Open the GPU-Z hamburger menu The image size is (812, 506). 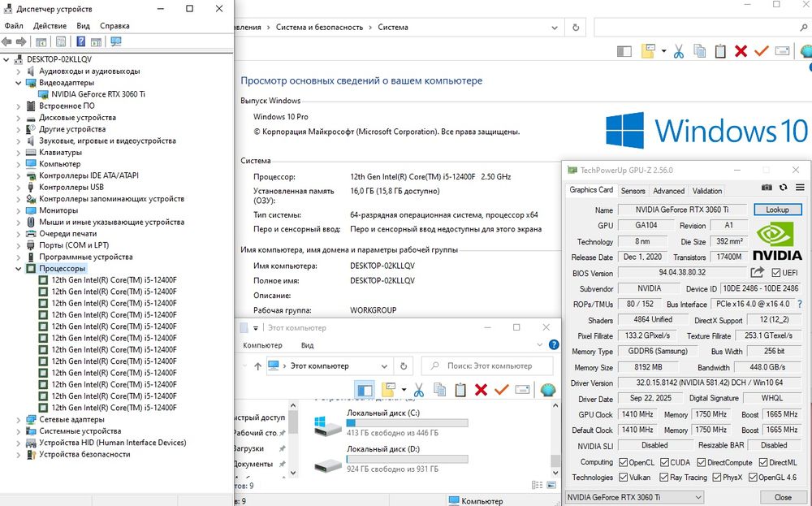pos(800,188)
